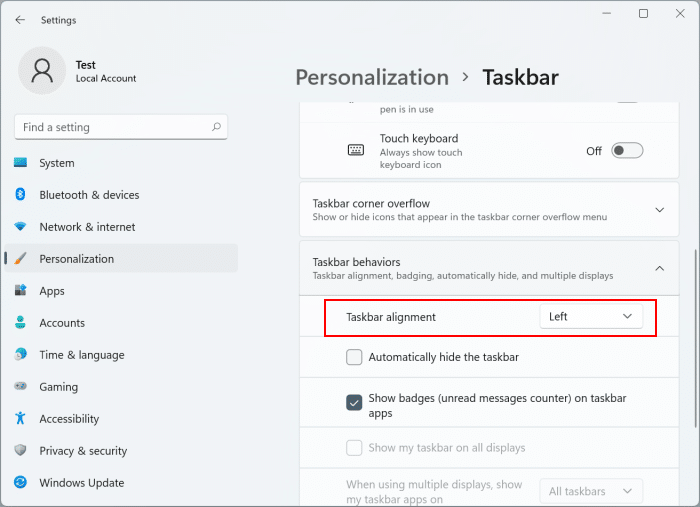This screenshot has width=700, height=507.
Task: Uncheck Show badges on taskbar apps
Action: click(354, 403)
